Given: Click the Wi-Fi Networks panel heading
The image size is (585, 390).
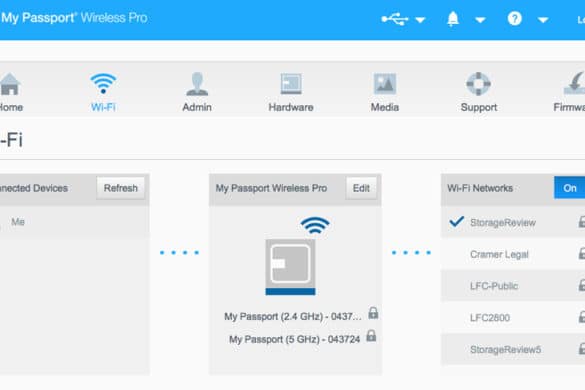Looking at the screenshot, I should point(480,188).
